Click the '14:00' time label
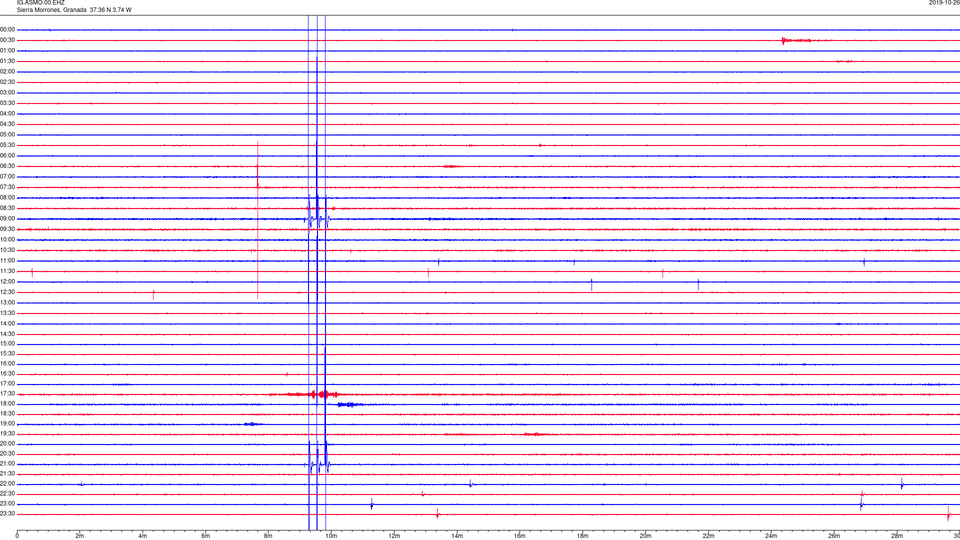The image size is (960, 540). pyautogui.click(x=8, y=323)
